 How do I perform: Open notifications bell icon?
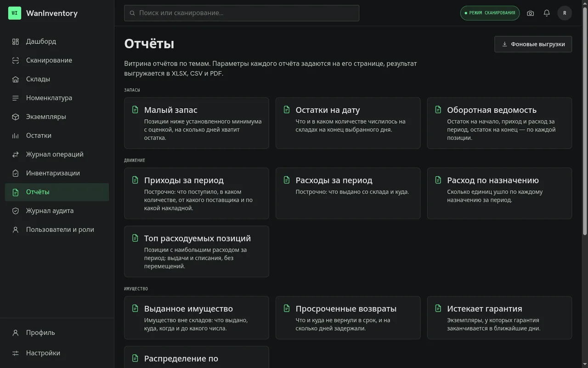coord(547,13)
